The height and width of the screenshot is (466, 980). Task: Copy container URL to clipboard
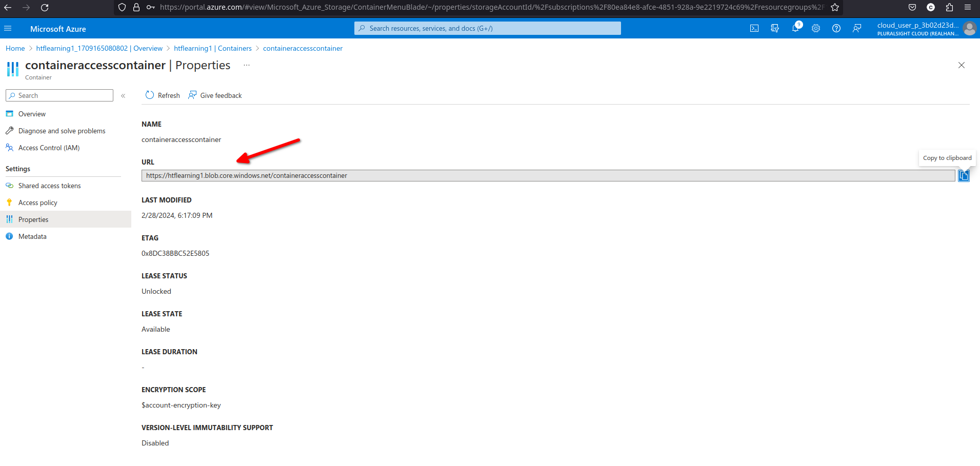click(964, 176)
